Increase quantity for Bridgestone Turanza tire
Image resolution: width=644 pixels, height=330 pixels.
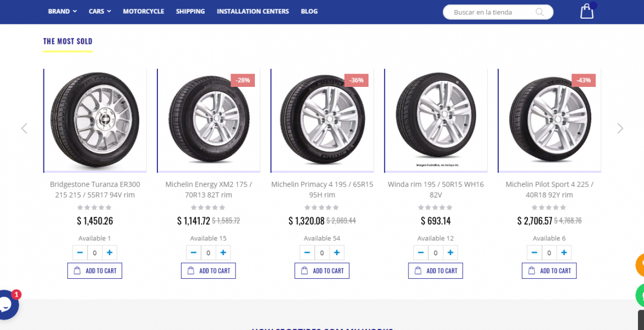coord(110,253)
